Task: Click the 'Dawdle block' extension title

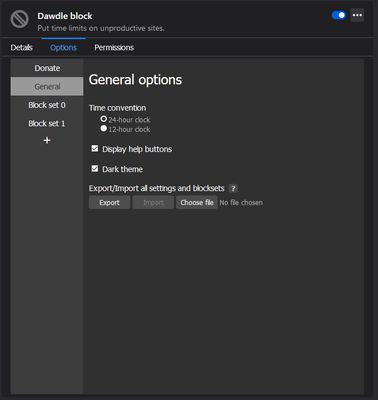Action: pos(65,16)
